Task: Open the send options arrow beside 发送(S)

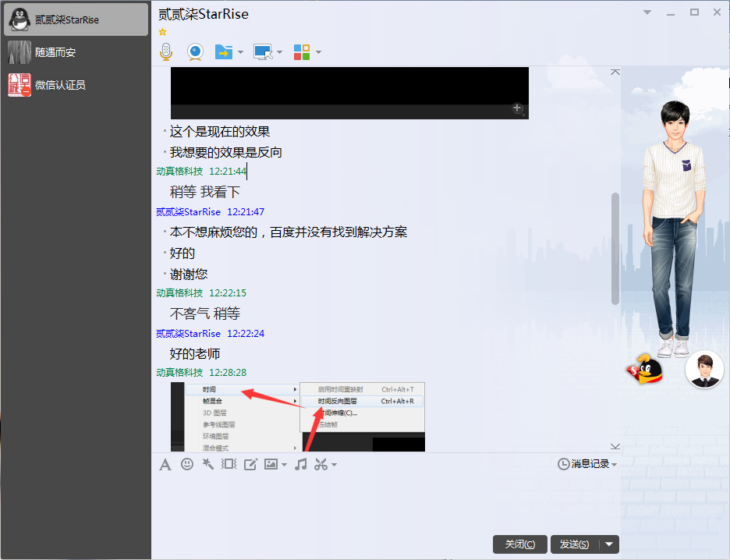Action: [x=609, y=544]
